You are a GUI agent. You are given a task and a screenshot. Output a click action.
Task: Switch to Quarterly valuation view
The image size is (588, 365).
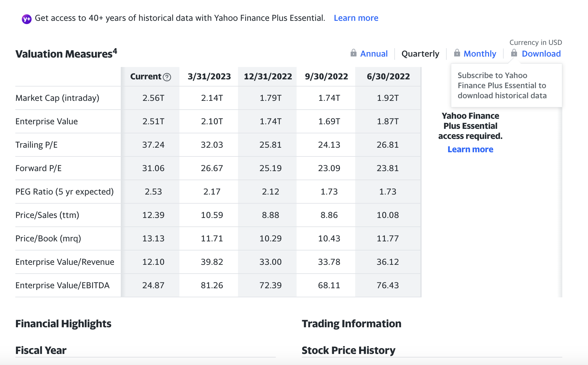pos(420,53)
